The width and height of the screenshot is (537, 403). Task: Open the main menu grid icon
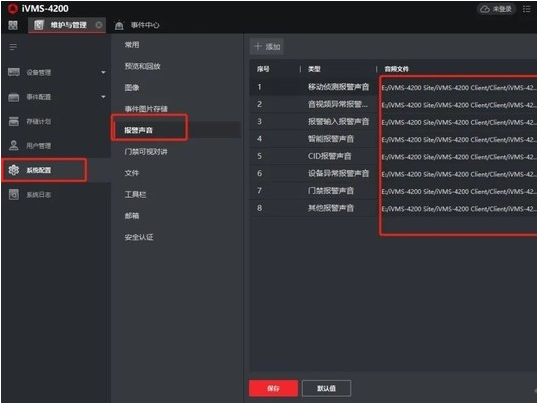pyautogui.click(x=13, y=25)
